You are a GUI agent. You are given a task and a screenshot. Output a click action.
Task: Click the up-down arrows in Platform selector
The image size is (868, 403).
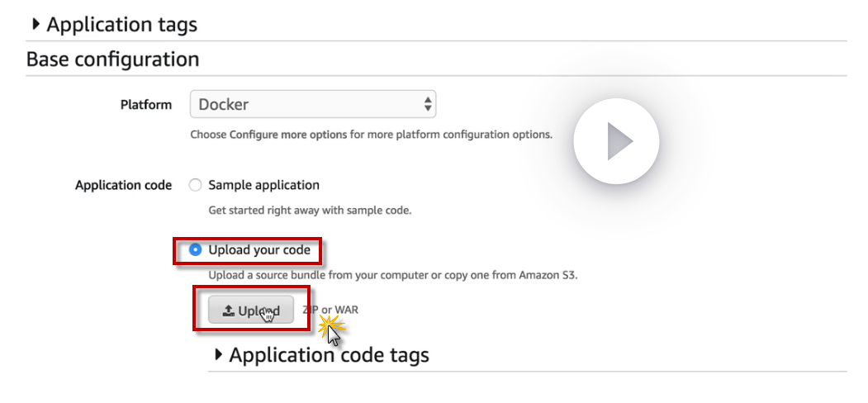[427, 105]
